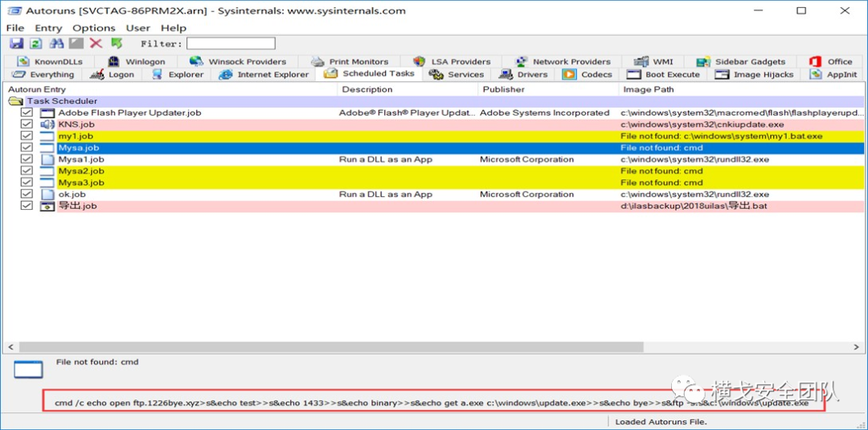
Task: Open Find with the binoculars icon
Action: 56,43
